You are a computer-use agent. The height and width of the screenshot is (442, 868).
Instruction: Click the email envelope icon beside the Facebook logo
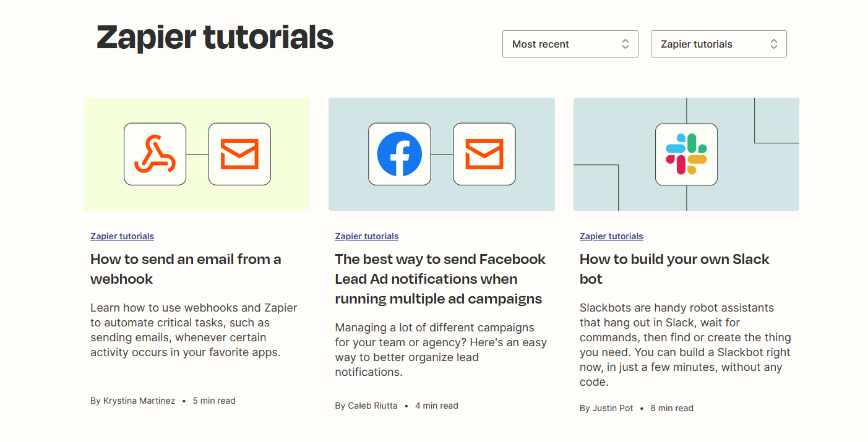pyautogui.click(x=484, y=154)
